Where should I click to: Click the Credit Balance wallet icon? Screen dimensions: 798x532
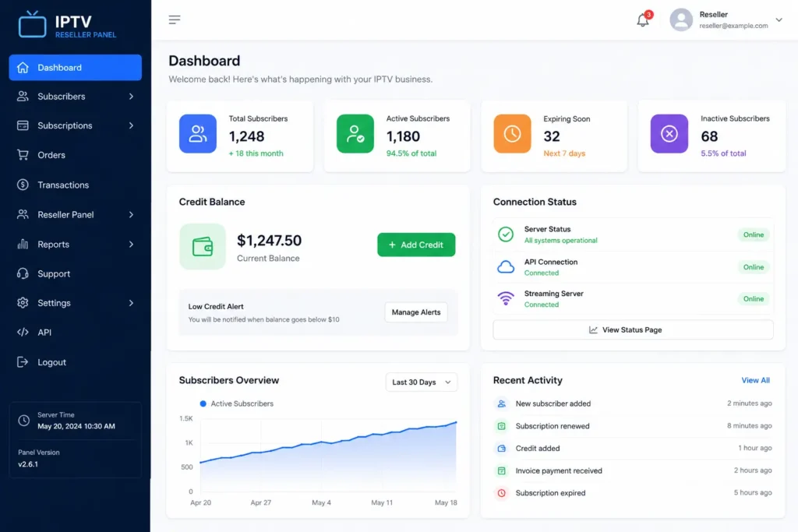coord(203,247)
